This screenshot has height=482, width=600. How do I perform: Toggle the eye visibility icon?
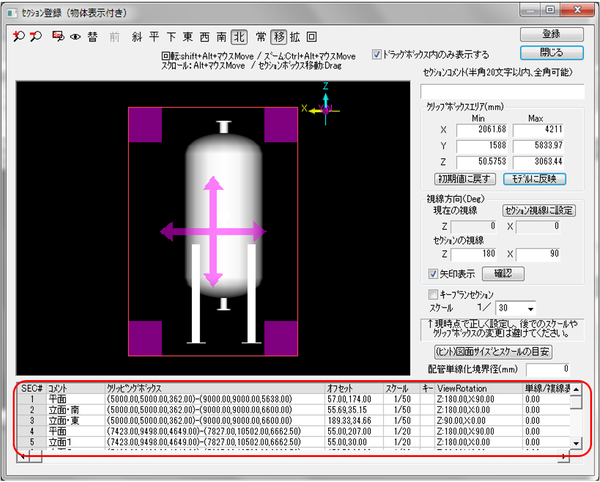point(75,35)
